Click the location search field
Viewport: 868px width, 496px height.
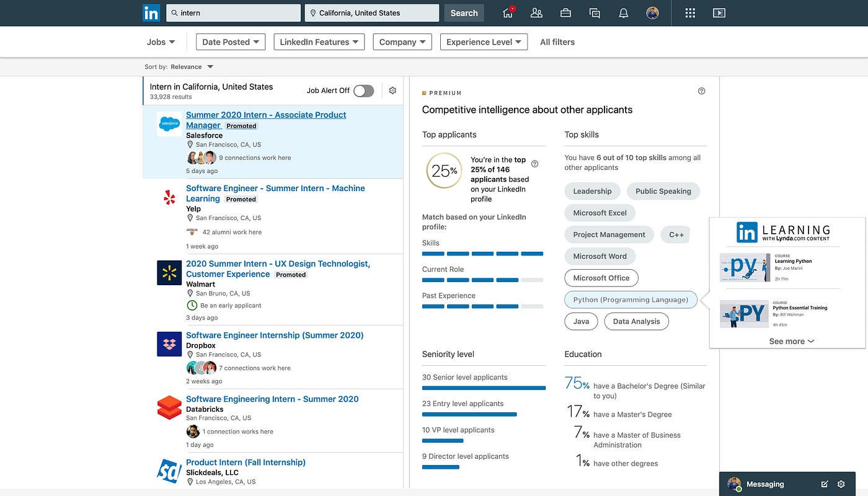point(372,13)
